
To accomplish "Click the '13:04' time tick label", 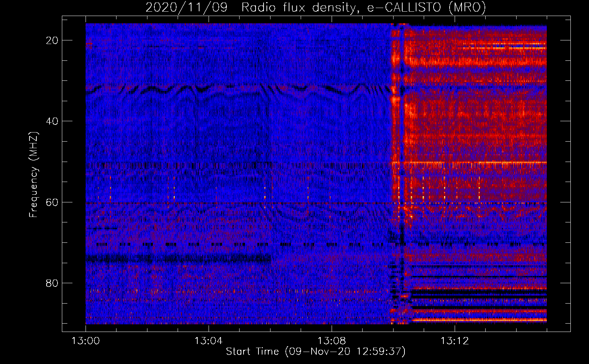I will [208, 341].
